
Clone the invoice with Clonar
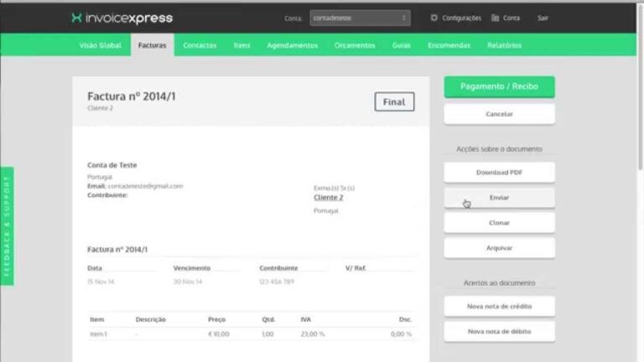[x=499, y=223]
